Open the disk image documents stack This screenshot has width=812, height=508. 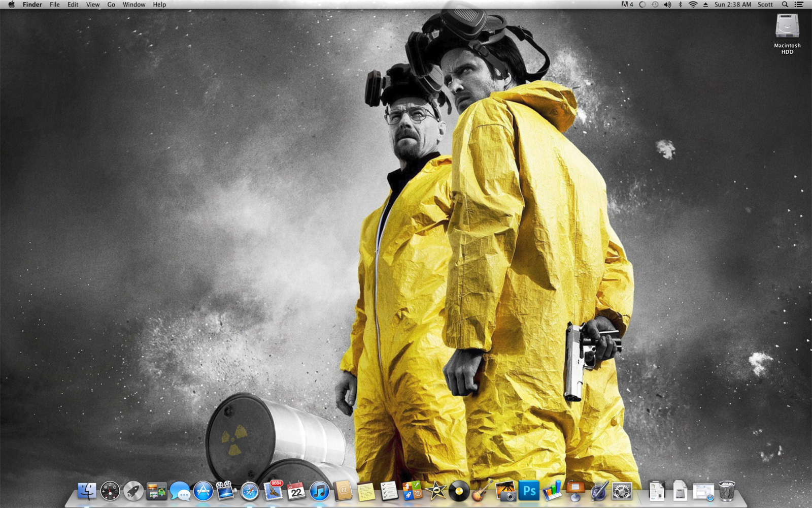[x=680, y=491]
